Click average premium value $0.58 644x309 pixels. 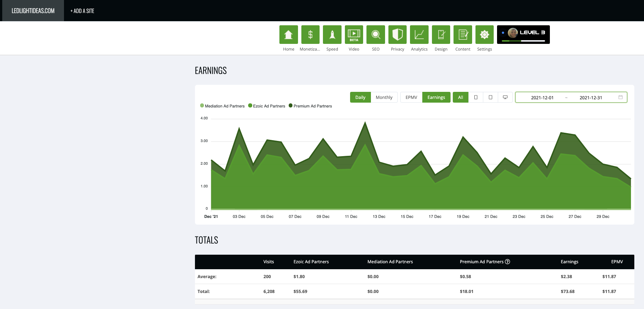[x=465, y=277]
